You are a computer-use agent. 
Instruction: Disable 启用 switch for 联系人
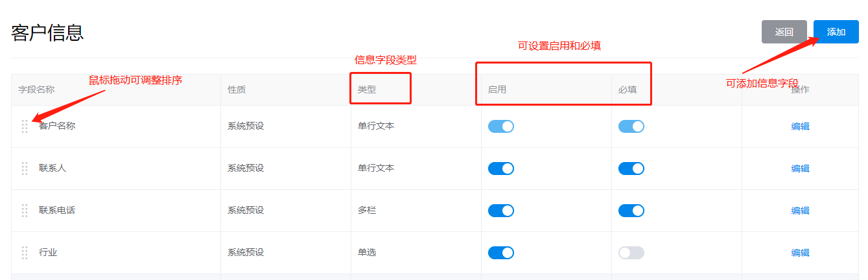(x=500, y=169)
